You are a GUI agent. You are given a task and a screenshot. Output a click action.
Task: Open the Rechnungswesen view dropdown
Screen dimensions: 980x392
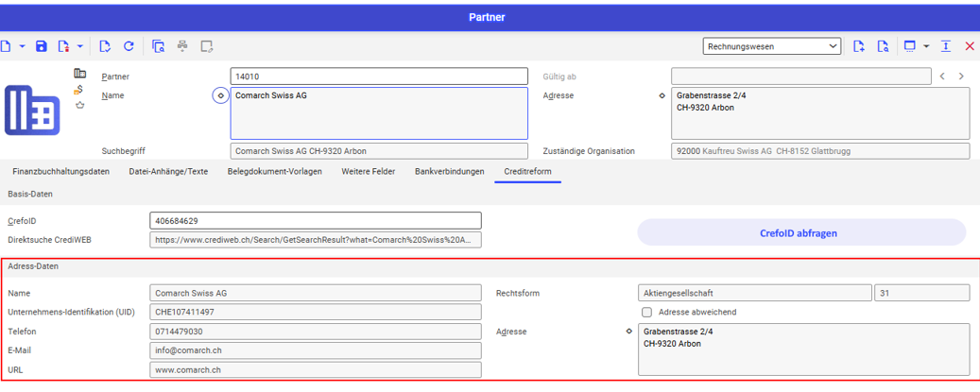point(772,46)
